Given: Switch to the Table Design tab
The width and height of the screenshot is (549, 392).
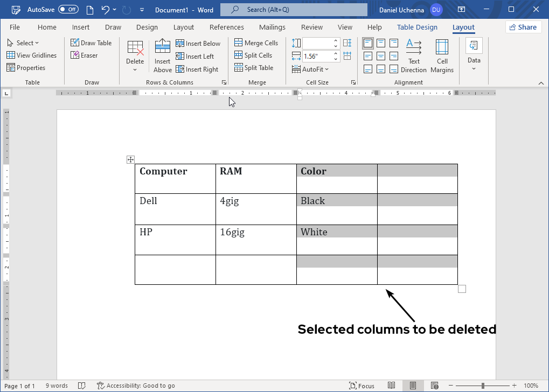Looking at the screenshot, I should tap(417, 27).
